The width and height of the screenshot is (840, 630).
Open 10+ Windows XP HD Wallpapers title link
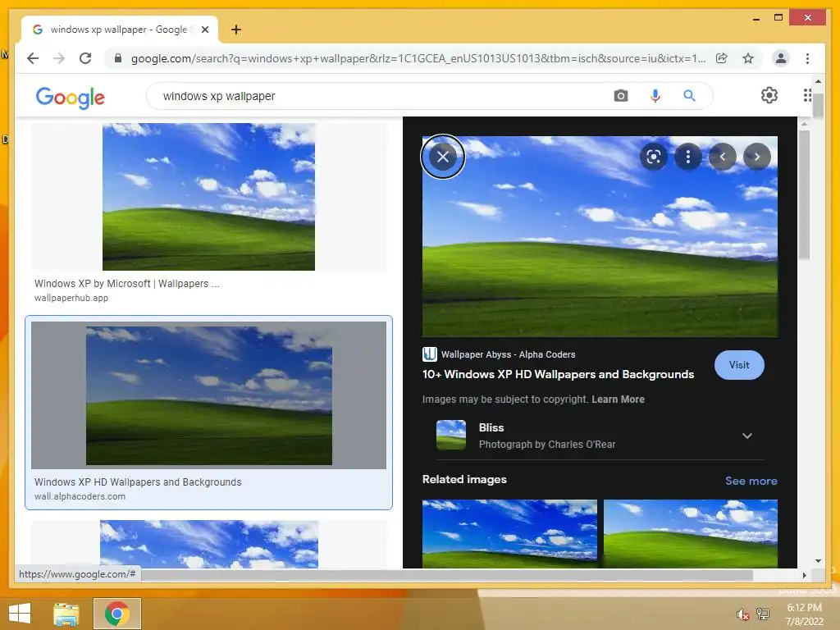(558, 374)
